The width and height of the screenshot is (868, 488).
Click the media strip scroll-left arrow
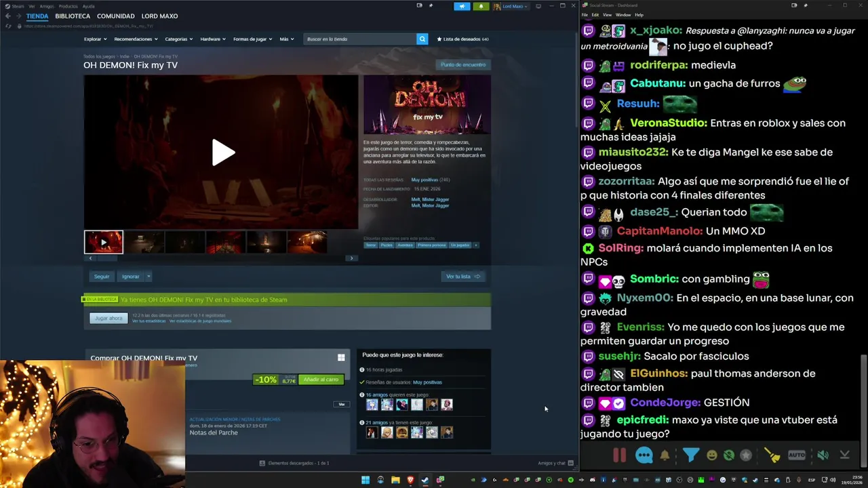90,258
